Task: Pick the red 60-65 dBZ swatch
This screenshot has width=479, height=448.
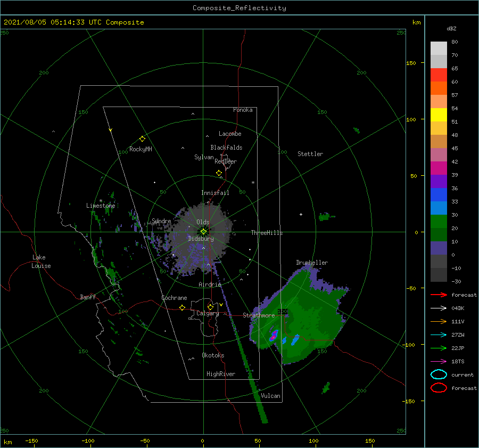Action: point(439,75)
